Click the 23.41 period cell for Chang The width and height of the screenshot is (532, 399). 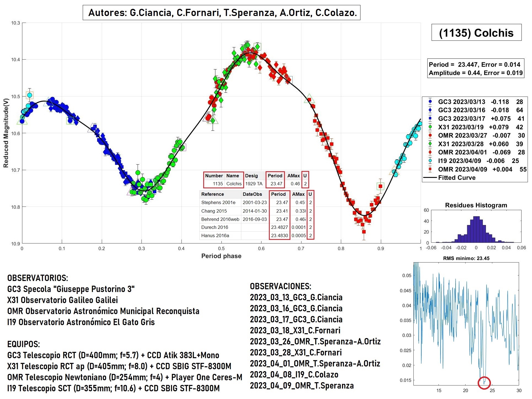pos(279,211)
